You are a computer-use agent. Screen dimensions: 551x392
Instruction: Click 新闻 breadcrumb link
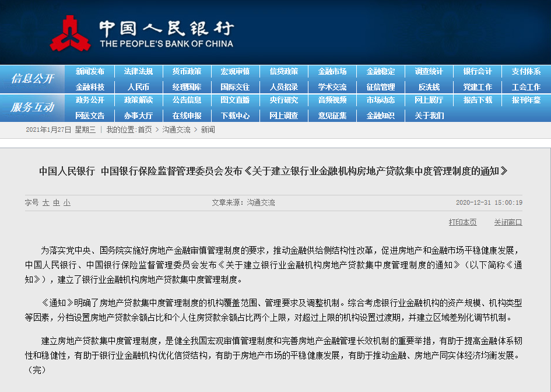point(208,129)
